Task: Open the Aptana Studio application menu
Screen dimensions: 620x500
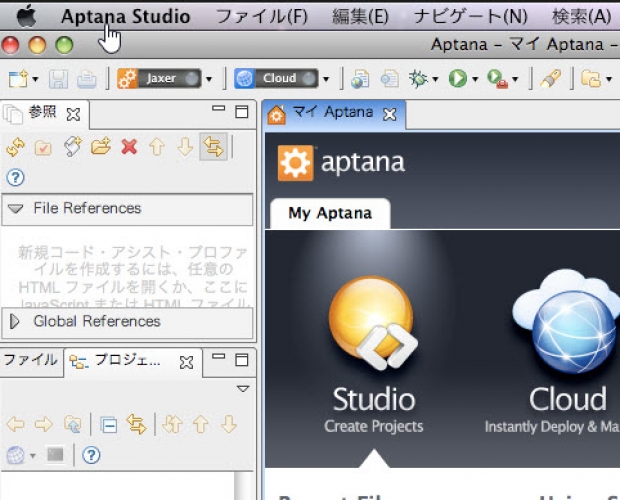Action: click(126, 17)
